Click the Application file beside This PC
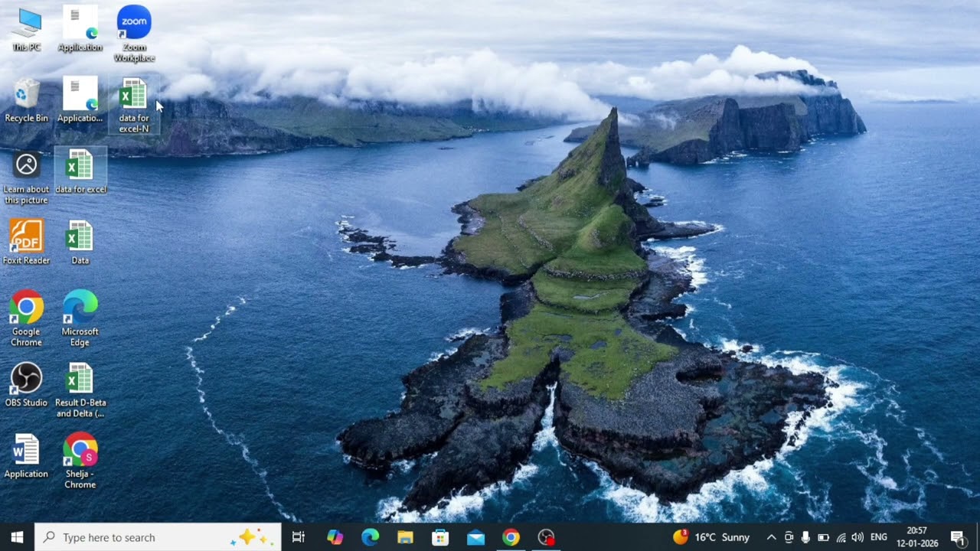The height and width of the screenshot is (551, 980). (x=80, y=29)
